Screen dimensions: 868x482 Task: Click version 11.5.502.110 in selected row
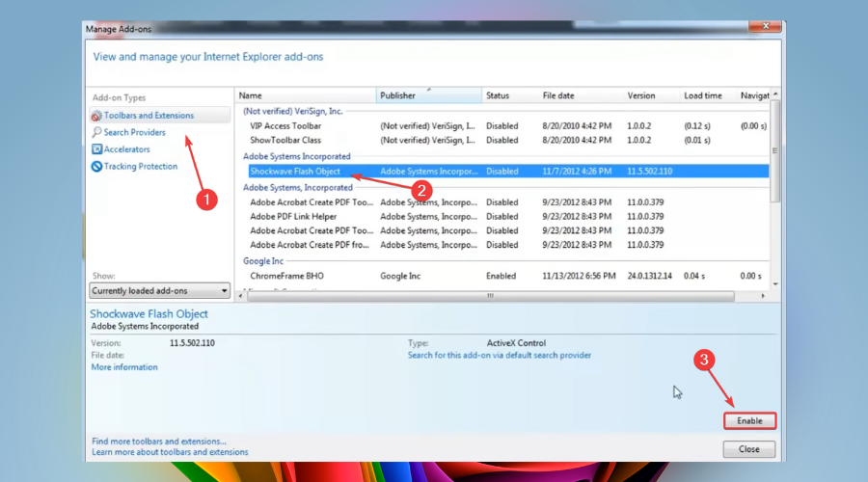point(649,172)
